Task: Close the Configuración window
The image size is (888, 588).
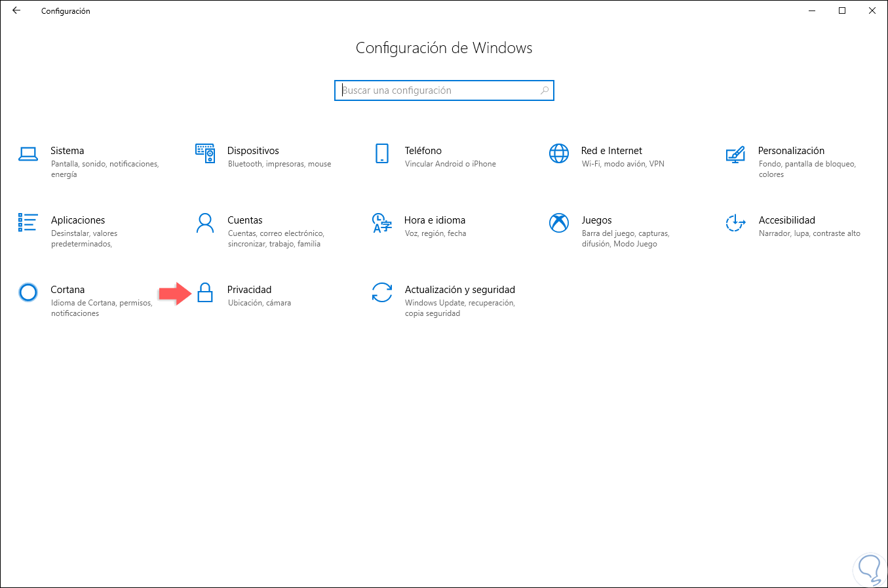Action: click(872, 10)
